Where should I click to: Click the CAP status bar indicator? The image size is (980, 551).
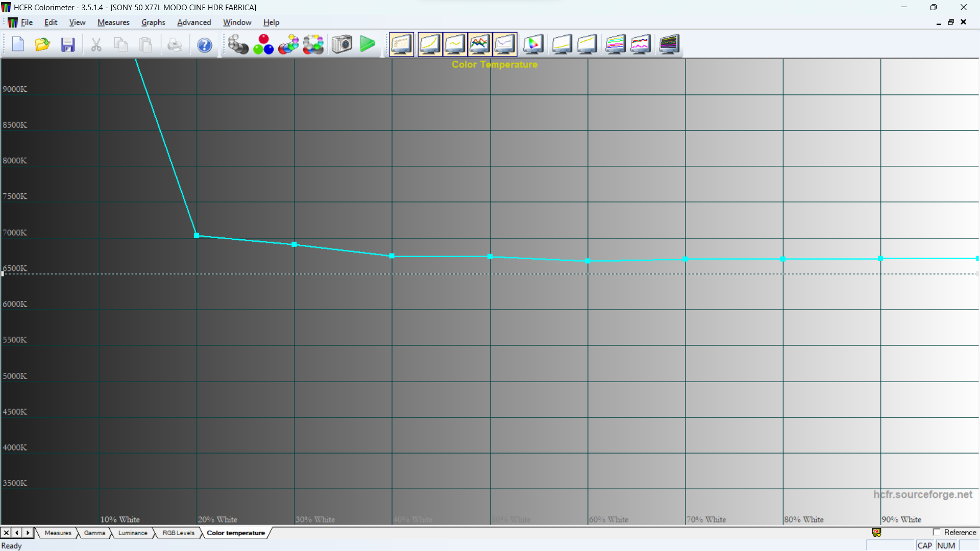pyautogui.click(x=925, y=546)
